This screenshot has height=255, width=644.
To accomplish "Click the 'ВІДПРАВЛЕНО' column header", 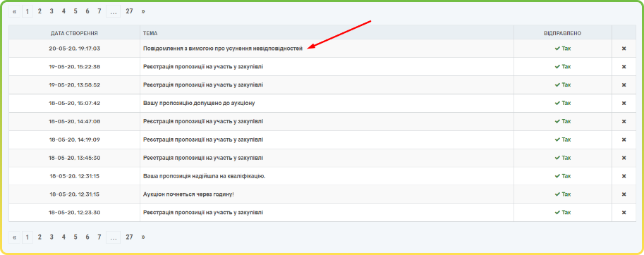I will (x=563, y=32).
